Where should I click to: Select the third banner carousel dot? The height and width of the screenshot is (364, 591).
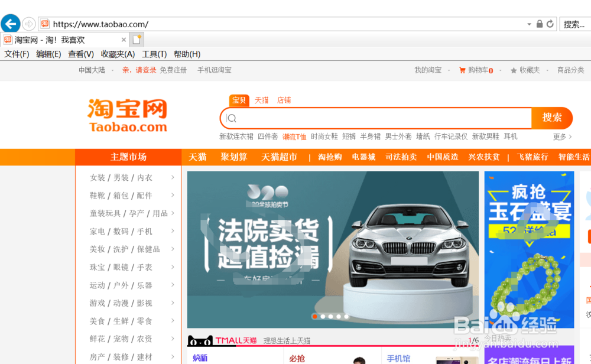coord(330,317)
